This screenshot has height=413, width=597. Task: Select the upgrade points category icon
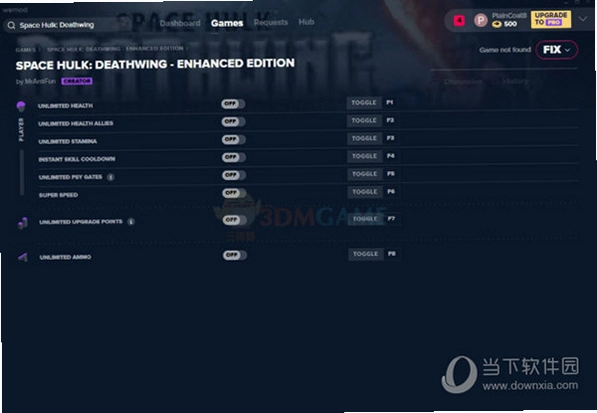coord(22,223)
